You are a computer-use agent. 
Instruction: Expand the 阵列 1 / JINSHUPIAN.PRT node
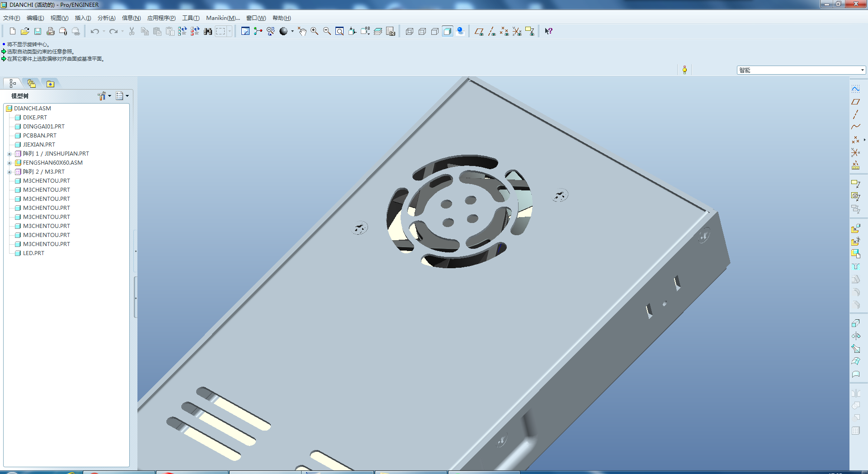coord(9,154)
